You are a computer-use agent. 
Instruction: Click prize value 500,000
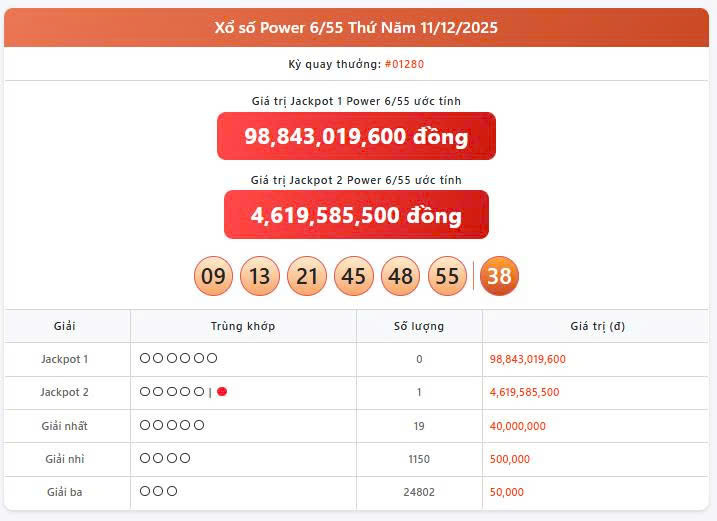tap(509, 459)
